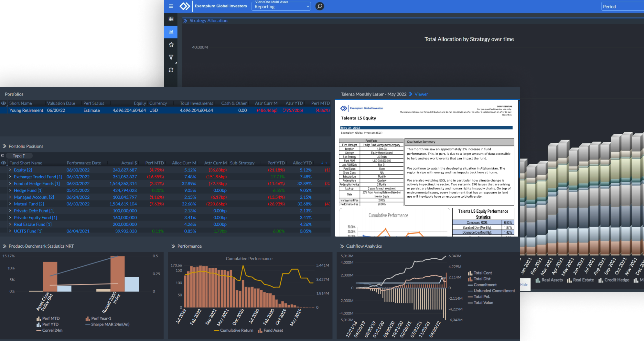Image resolution: width=644 pixels, height=341 pixels.
Task: Open the Reporting module dropdown
Action: pos(281,6)
